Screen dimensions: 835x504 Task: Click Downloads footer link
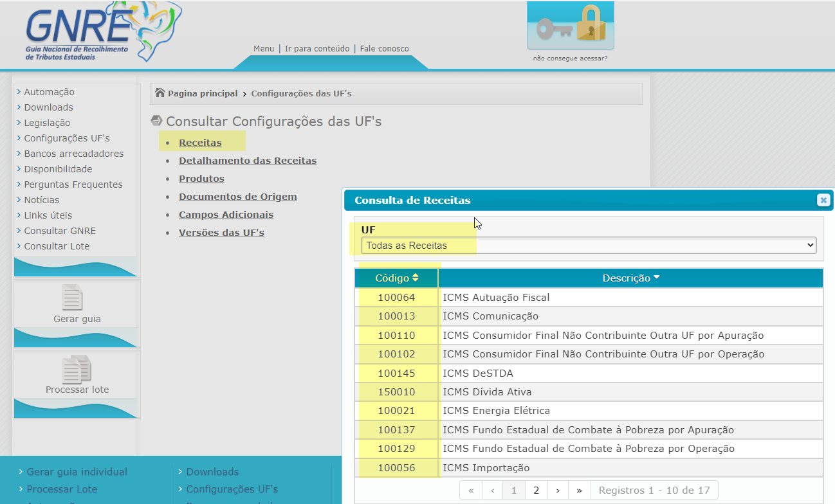click(x=212, y=472)
